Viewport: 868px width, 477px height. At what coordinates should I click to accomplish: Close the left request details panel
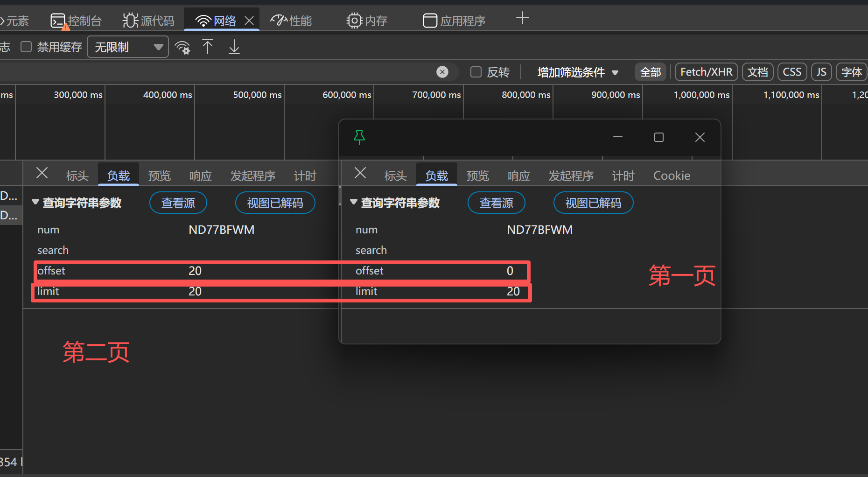click(x=42, y=173)
